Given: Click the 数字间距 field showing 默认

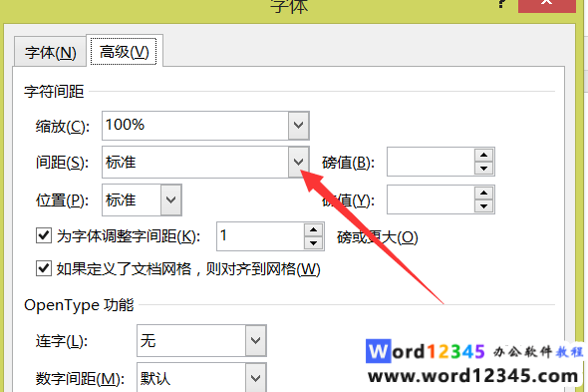Looking at the screenshot, I should (x=191, y=377).
